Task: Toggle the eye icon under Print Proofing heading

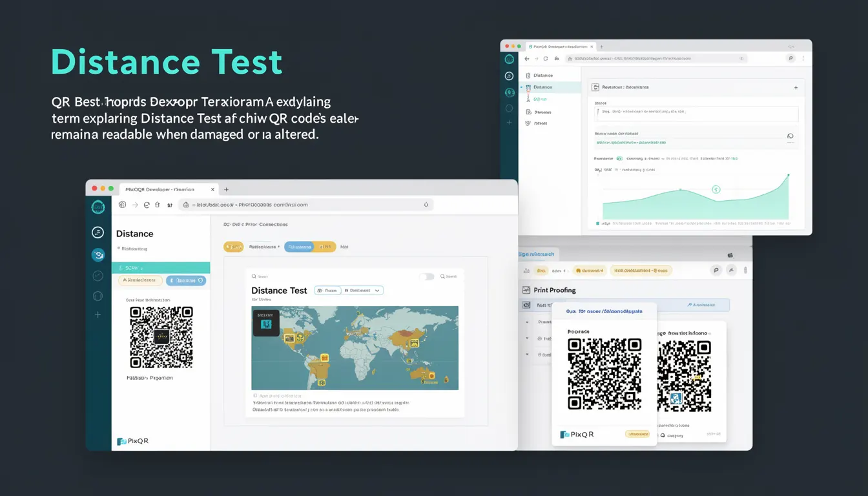Action: click(526, 305)
